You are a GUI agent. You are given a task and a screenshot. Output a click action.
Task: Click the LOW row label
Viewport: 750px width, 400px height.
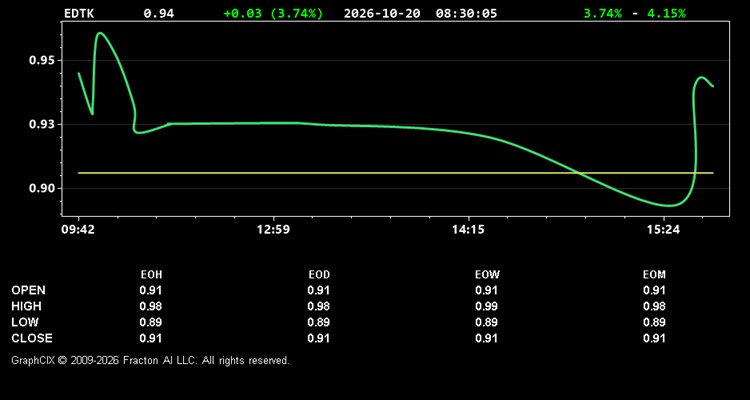pos(25,322)
